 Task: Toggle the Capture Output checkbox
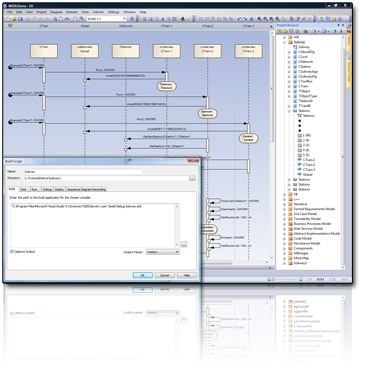pos(12,252)
